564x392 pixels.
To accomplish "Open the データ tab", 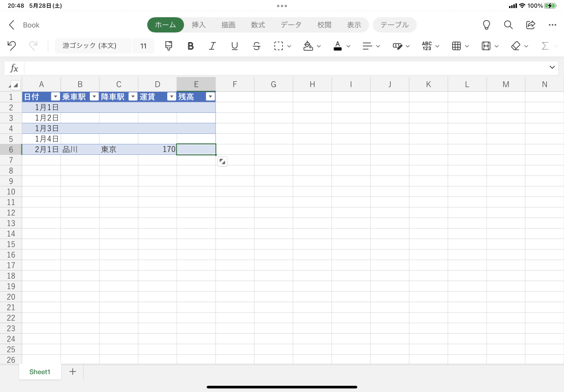I will click(291, 25).
